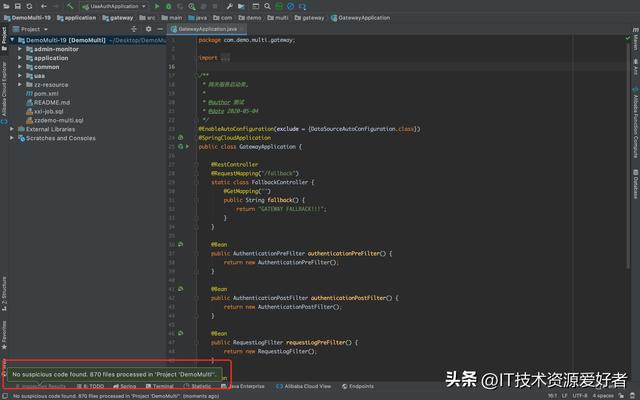Click the inspection status checkmark in editor corner

(628, 38)
